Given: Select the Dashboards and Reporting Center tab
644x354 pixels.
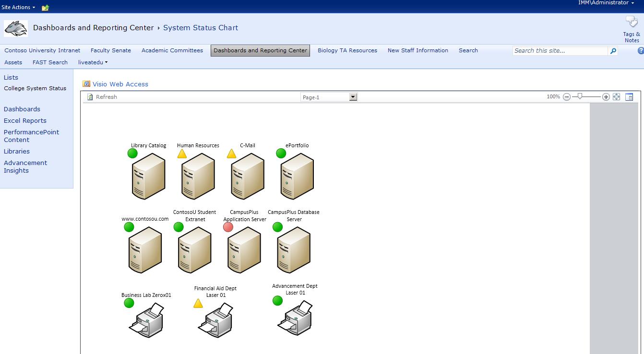Looking at the screenshot, I should [260, 50].
